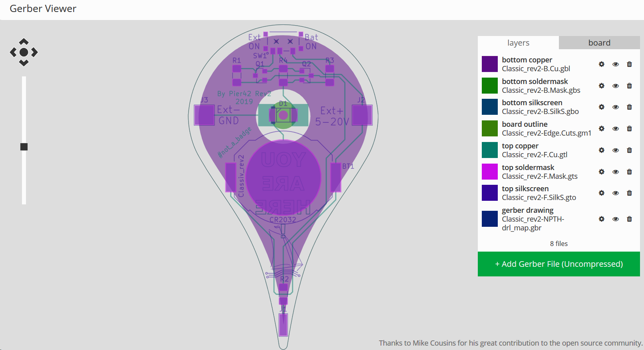This screenshot has width=644, height=350.
Task: Open settings gear for top silkscreen layer
Action: point(602,193)
